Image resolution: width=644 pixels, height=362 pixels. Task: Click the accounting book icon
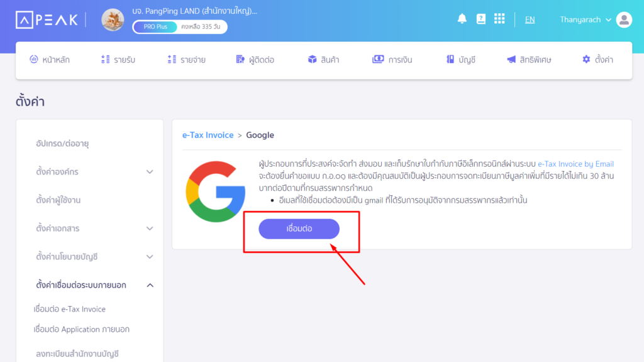click(x=450, y=59)
